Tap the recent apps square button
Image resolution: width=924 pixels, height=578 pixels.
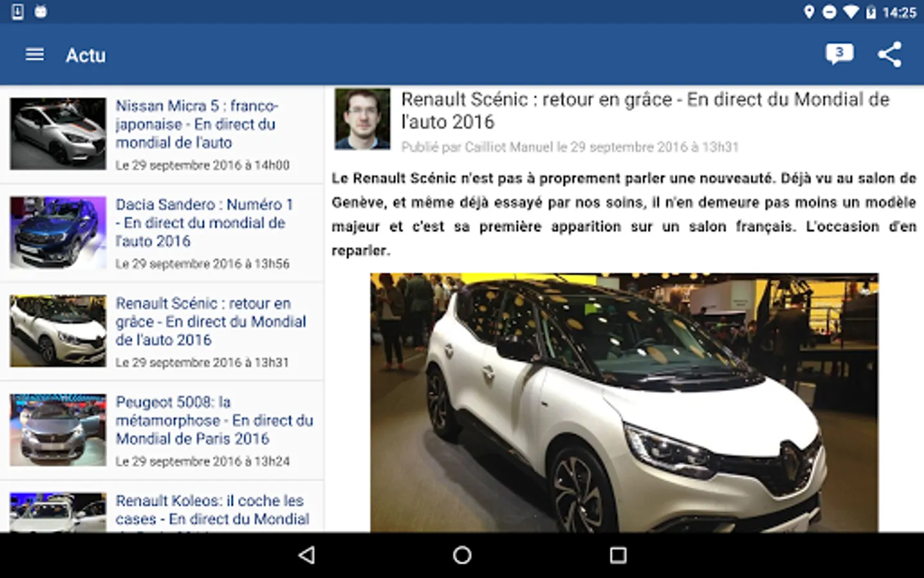(618, 555)
